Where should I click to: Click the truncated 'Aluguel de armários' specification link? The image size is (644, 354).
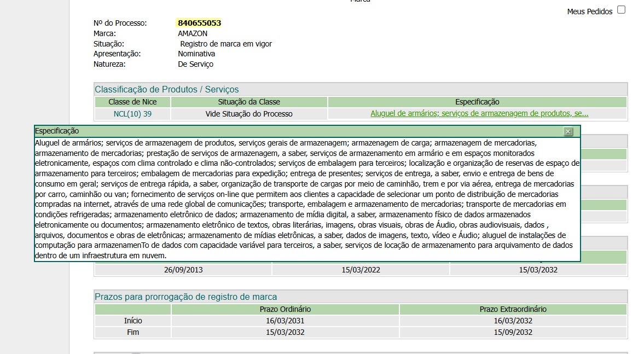(479, 114)
